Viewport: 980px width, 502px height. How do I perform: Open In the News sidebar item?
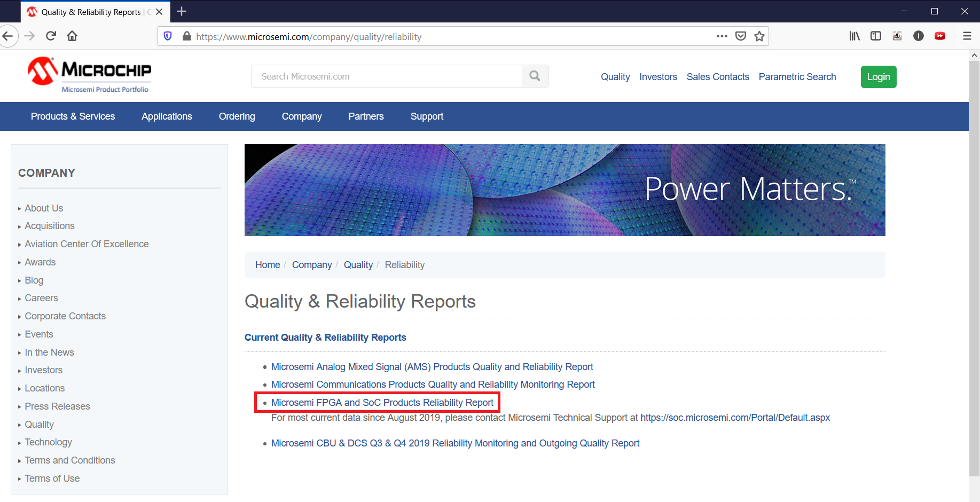[x=49, y=352]
